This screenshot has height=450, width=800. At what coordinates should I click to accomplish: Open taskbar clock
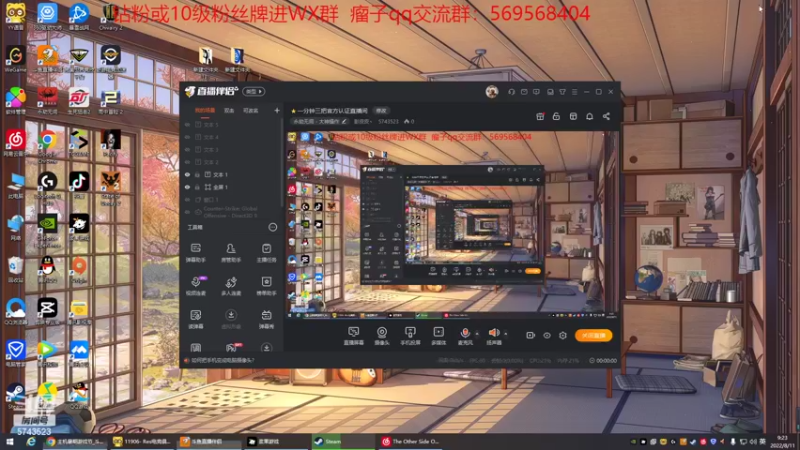(782, 441)
